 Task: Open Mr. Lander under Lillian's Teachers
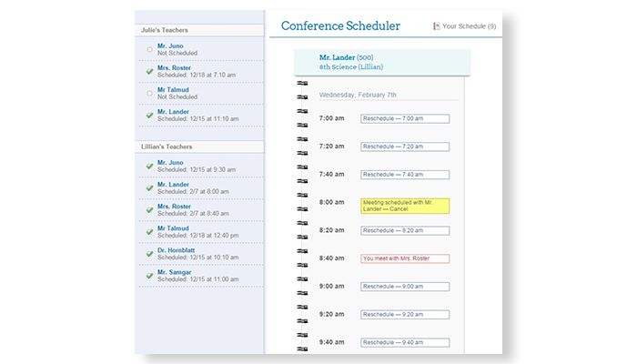coord(173,185)
